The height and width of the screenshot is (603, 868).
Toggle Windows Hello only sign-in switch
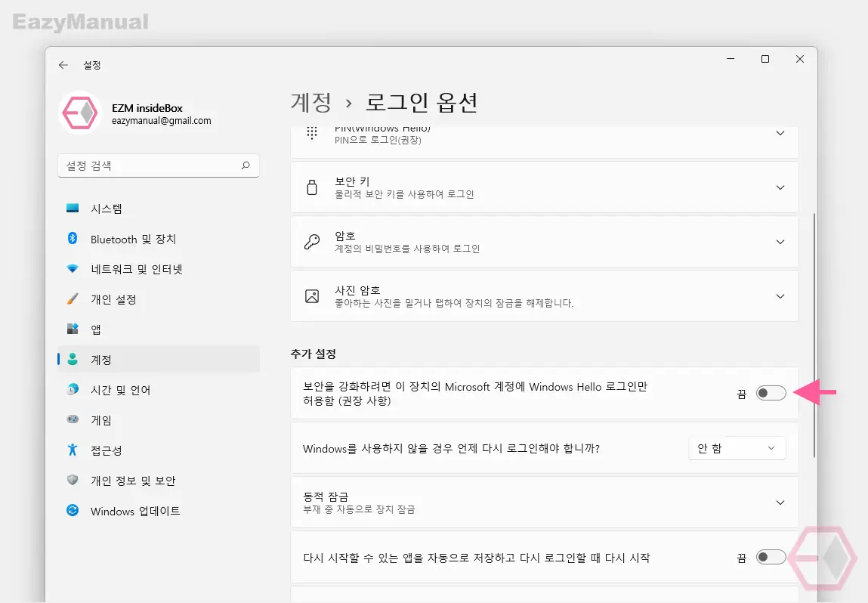(771, 393)
